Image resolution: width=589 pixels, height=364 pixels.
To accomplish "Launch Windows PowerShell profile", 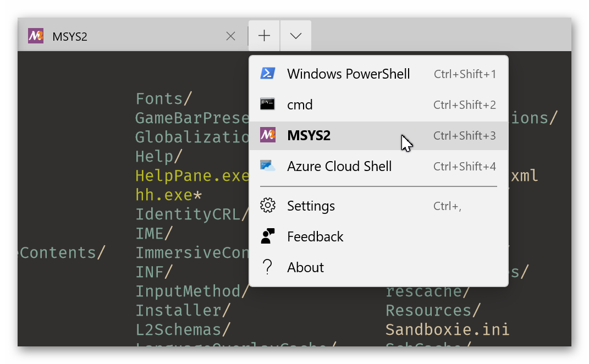I will pos(378,74).
